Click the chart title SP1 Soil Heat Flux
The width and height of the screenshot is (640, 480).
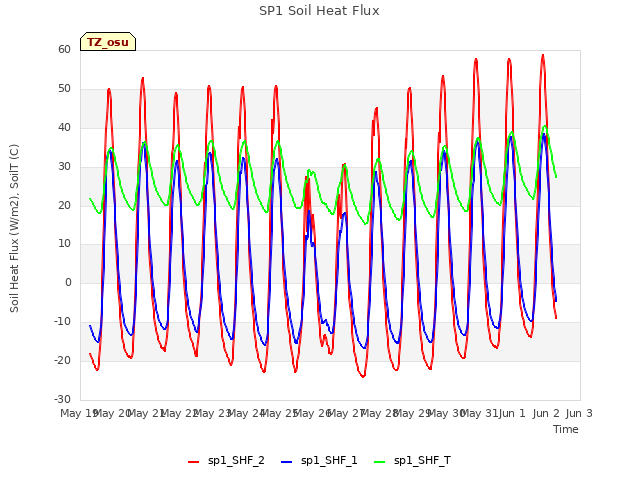319,11
